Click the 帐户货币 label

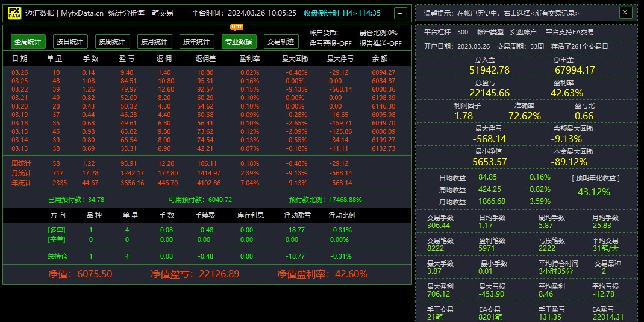click(324, 33)
